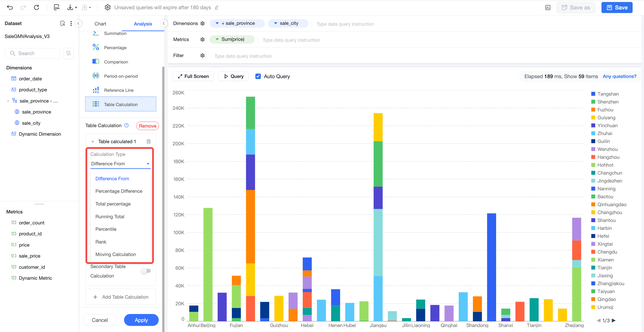Click the refresh icon in top toolbar
Image resolution: width=644 pixels, height=332 pixels.
(x=37, y=7)
